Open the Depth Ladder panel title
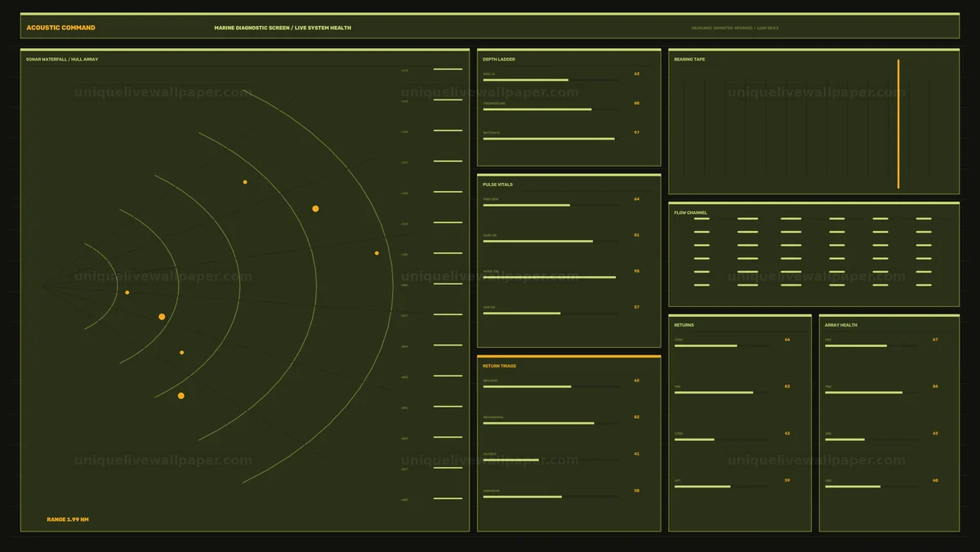This screenshot has width=980, height=552. tap(499, 60)
